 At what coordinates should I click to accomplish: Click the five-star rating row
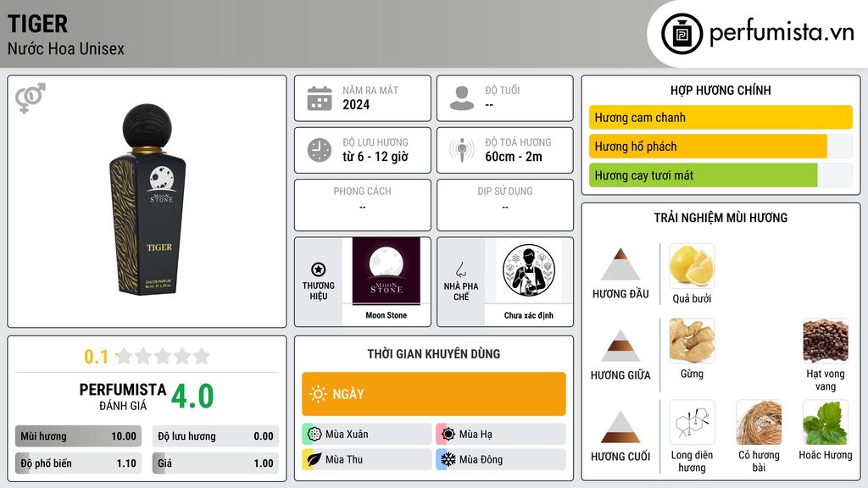click(x=163, y=356)
